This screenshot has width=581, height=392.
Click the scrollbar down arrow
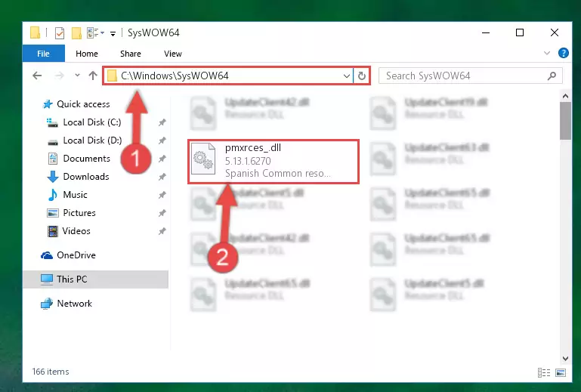pos(565,358)
